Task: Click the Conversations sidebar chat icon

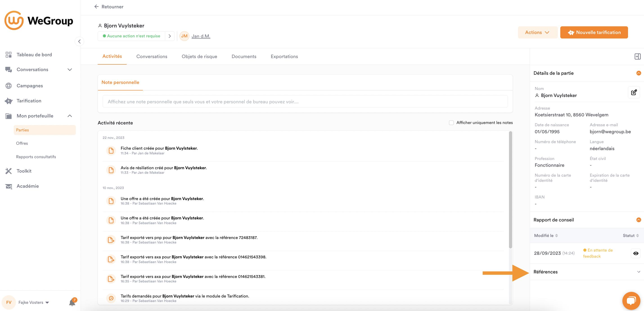Action: (9, 70)
